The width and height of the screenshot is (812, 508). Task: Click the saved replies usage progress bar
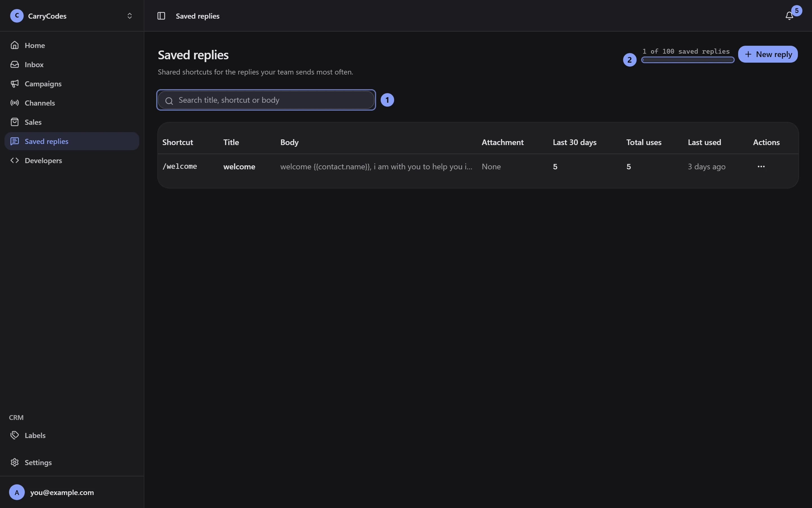coord(687,60)
